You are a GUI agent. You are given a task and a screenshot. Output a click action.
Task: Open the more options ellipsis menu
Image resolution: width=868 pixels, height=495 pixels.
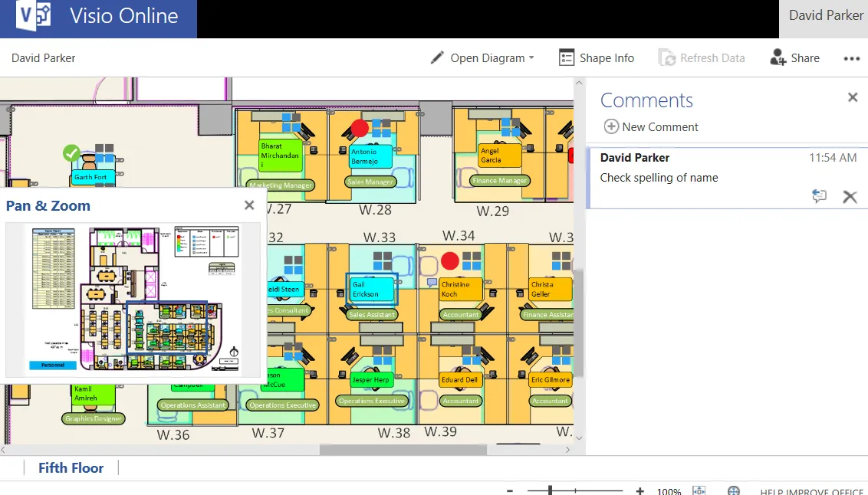click(851, 59)
